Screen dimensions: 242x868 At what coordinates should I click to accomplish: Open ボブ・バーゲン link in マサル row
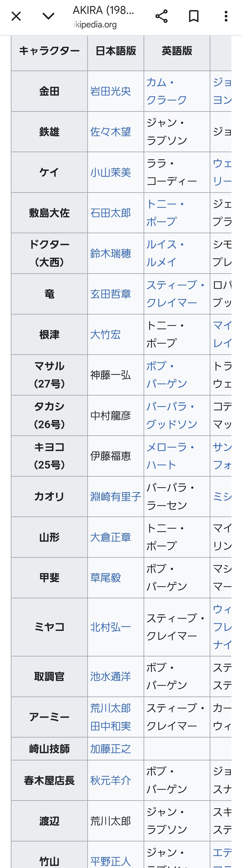(x=166, y=375)
